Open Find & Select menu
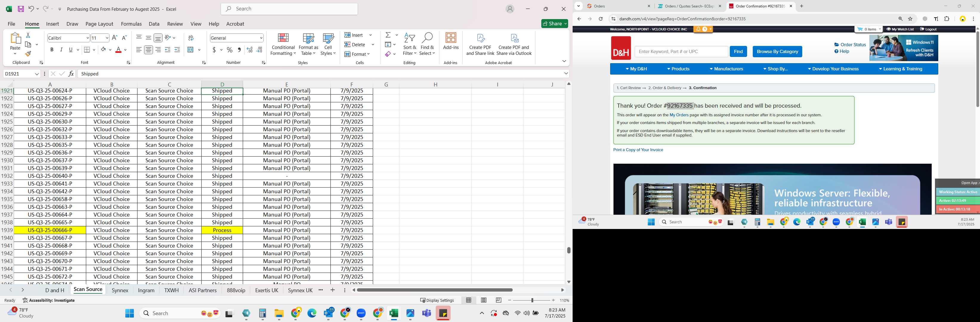The image size is (980, 322). (427, 44)
